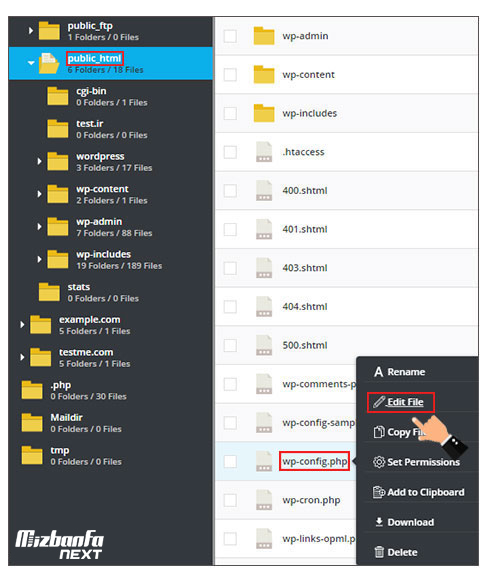Click the public_ftp folder icon
The height and width of the screenshot is (576, 487).
coord(49,31)
